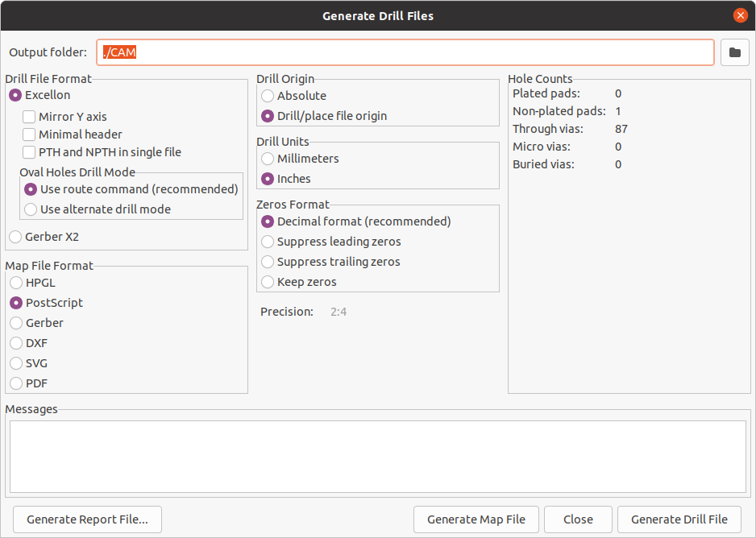Select SVG map file format
Viewport: 756px width, 538px height.
(x=15, y=362)
